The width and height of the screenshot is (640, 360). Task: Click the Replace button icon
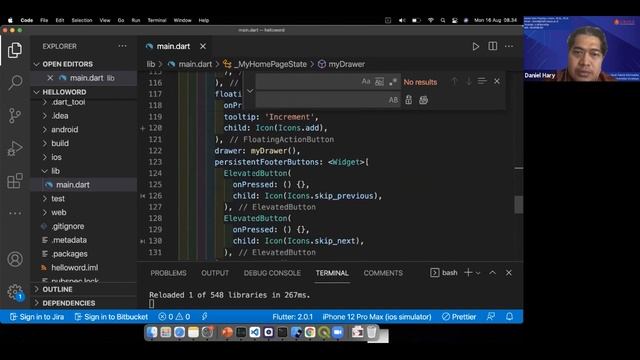tap(409, 100)
